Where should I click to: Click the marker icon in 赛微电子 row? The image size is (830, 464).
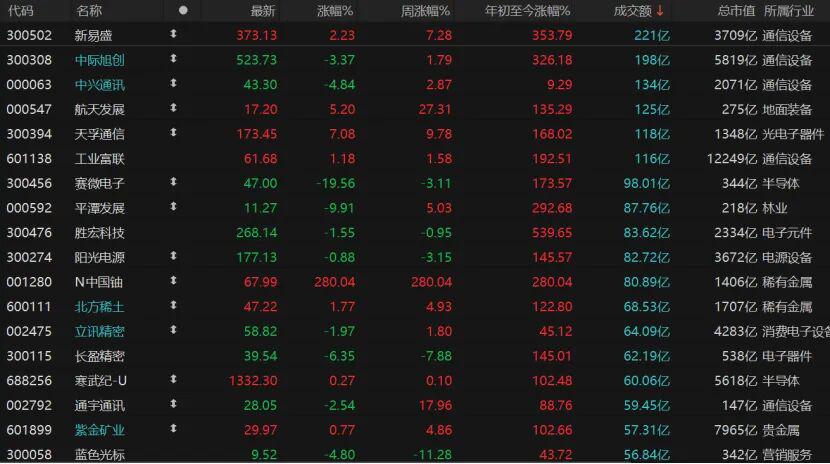point(174,182)
